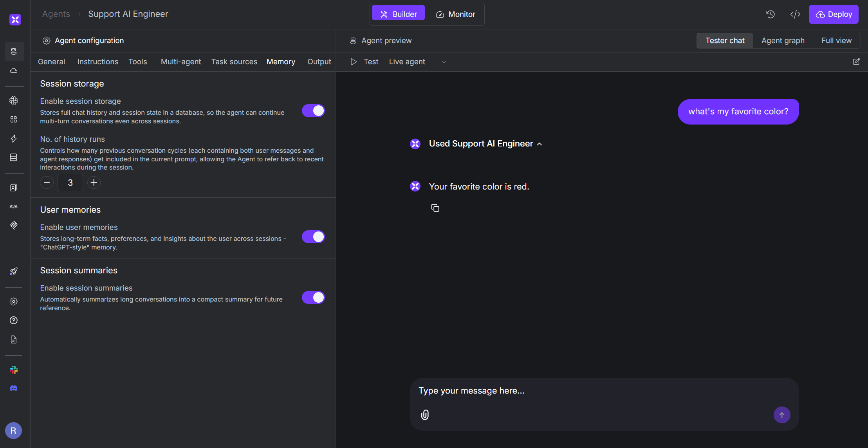
Task: Collapse the Used Support AI Engineer step
Action: point(540,144)
